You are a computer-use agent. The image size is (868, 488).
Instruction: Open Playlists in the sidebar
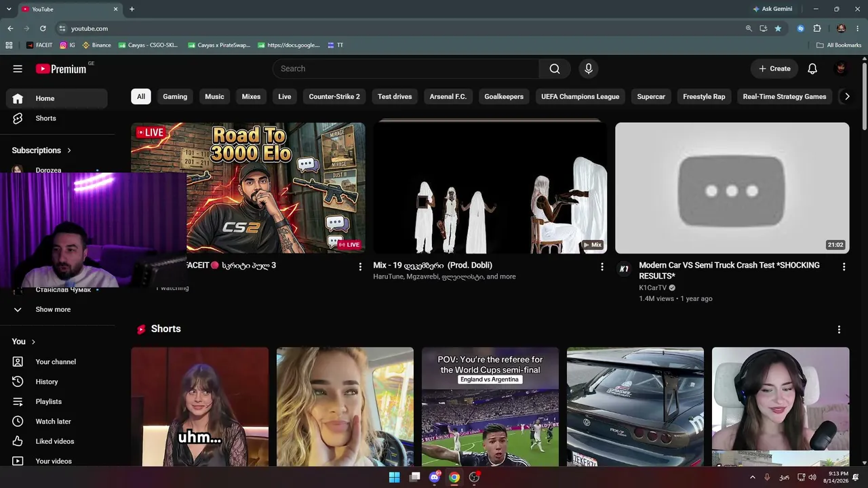point(57,402)
